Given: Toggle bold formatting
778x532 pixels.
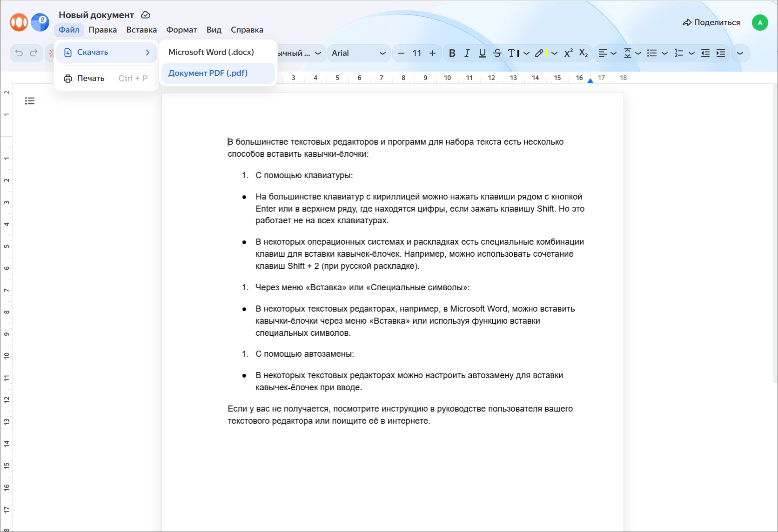Looking at the screenshot, I should click(452, 53).
